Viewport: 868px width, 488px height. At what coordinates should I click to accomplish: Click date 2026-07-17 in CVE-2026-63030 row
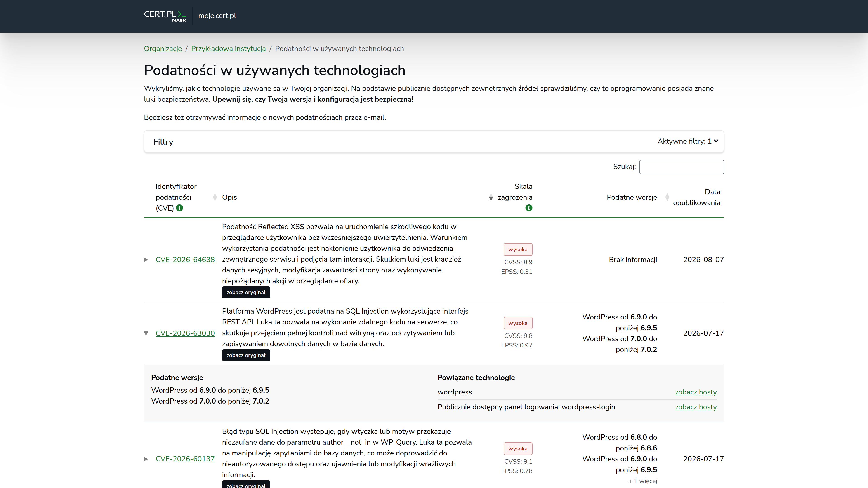(703, 333)
